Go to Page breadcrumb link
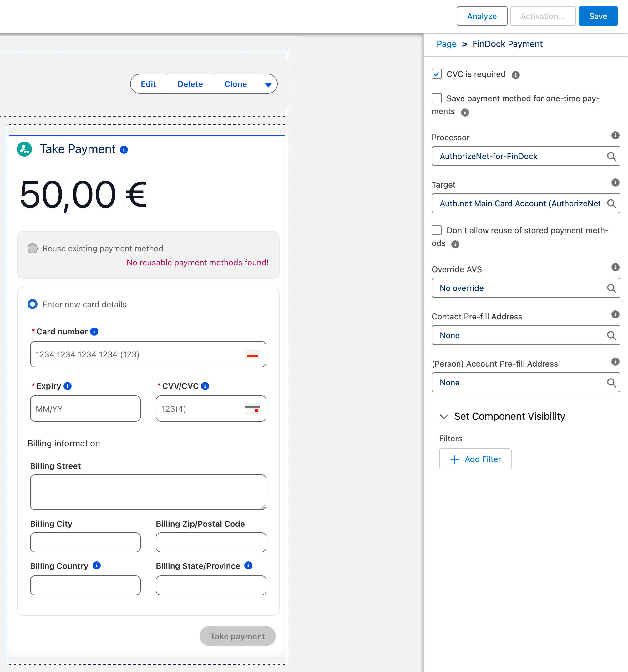Image resolution: width=628 pixels, height=672 pixels. (x=446, y=44)
